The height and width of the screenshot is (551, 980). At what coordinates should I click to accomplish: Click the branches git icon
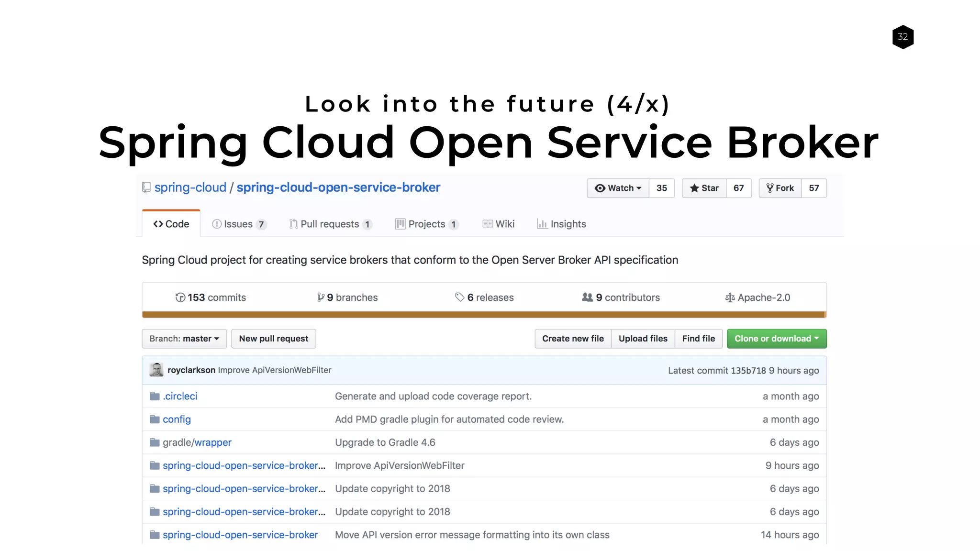(321, 298)
